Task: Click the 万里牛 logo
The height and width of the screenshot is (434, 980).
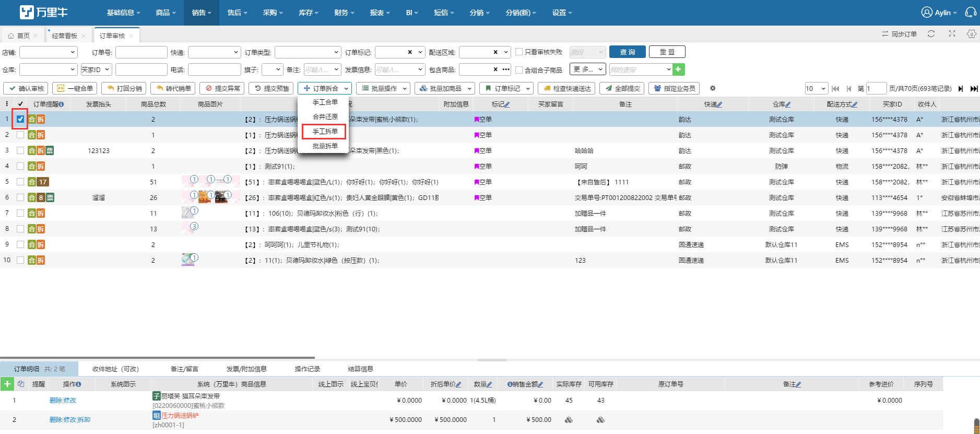Action: [44, 12]
